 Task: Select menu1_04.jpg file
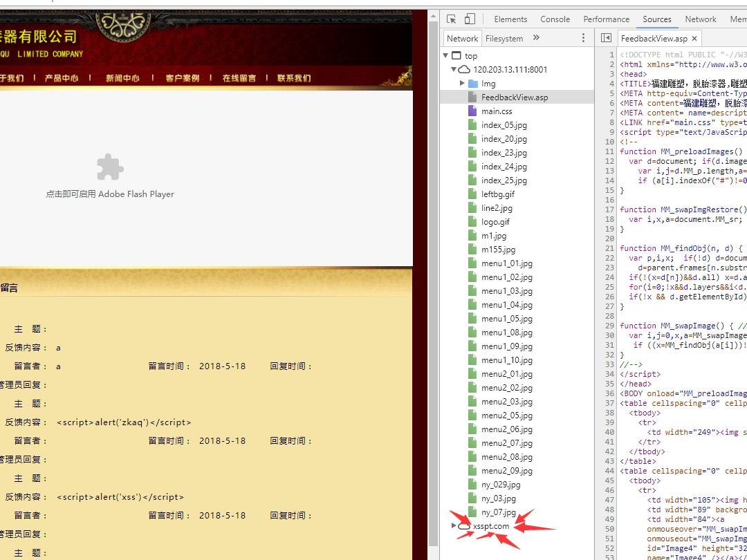coord(507,304)
